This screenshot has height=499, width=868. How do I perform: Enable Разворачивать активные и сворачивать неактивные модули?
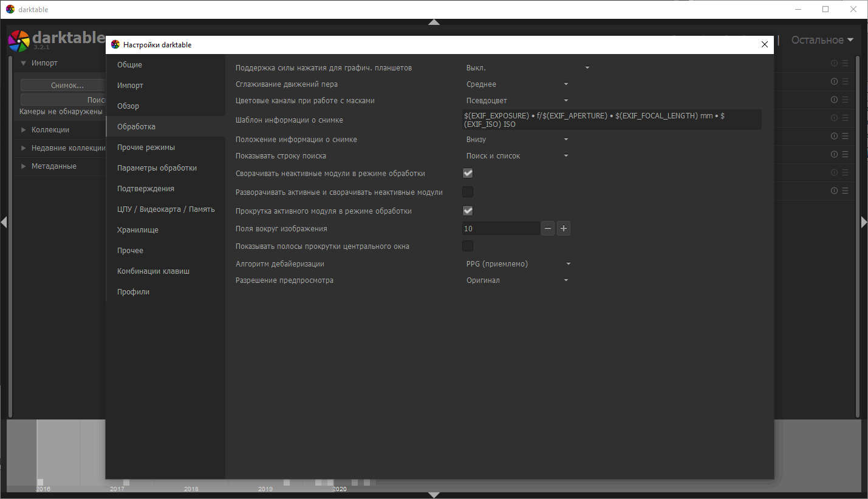[x=468, y=192]
